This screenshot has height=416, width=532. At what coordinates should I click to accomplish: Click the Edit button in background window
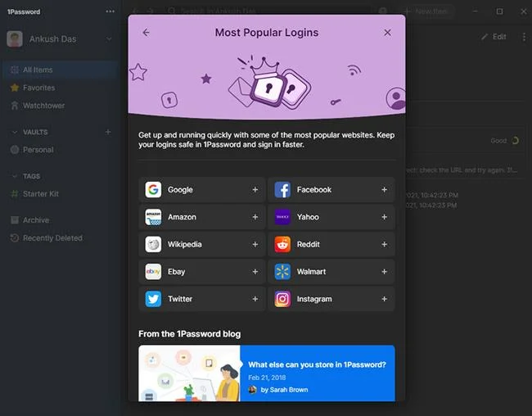tap(494, 37)
